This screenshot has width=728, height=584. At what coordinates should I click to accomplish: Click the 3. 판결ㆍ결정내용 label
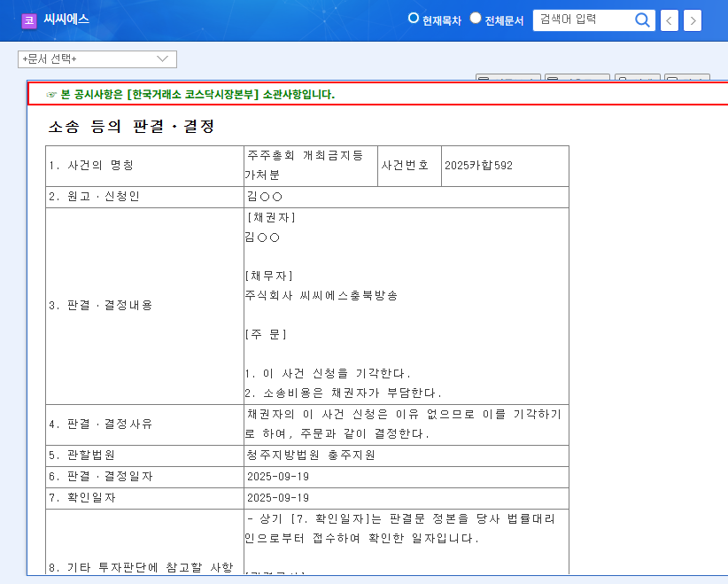[101, 305]
